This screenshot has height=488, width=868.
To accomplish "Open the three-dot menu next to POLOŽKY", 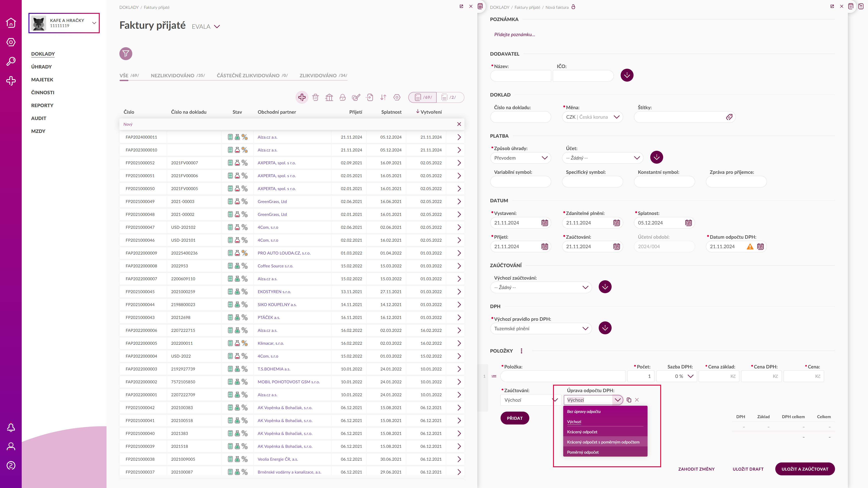I will click(521, 351).
